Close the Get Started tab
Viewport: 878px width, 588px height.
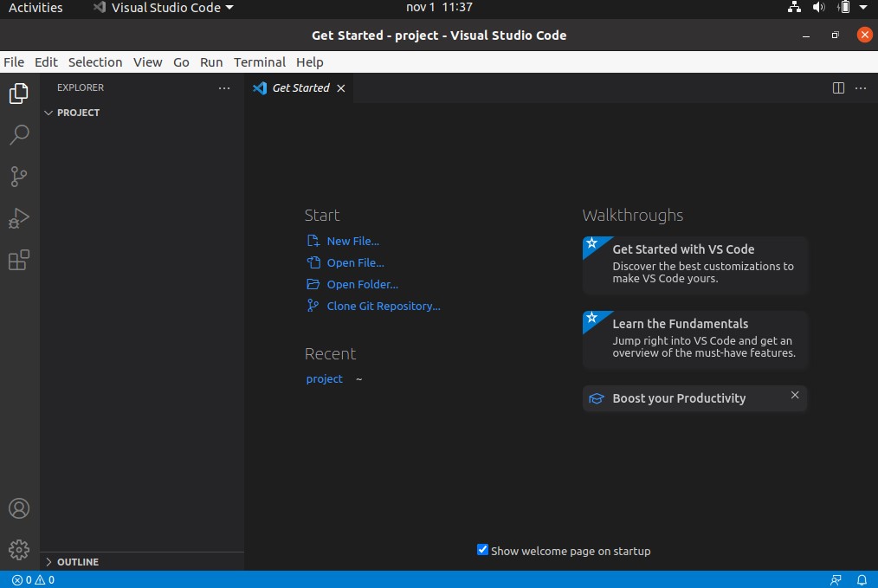341,88
